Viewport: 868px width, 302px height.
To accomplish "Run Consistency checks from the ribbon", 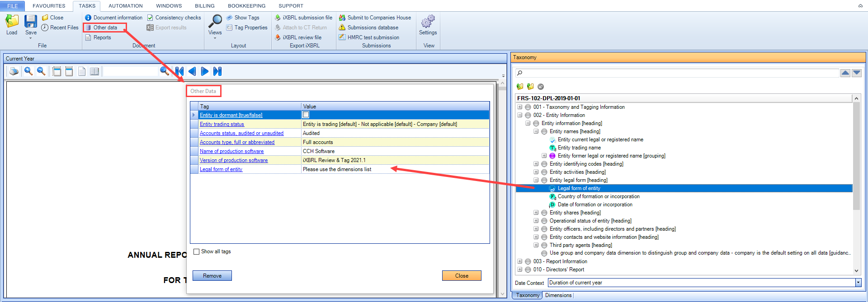I will 174,18.
